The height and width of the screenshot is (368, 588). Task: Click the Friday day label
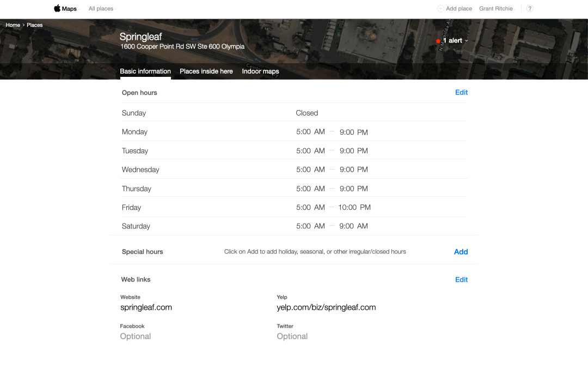pos(131,208)
